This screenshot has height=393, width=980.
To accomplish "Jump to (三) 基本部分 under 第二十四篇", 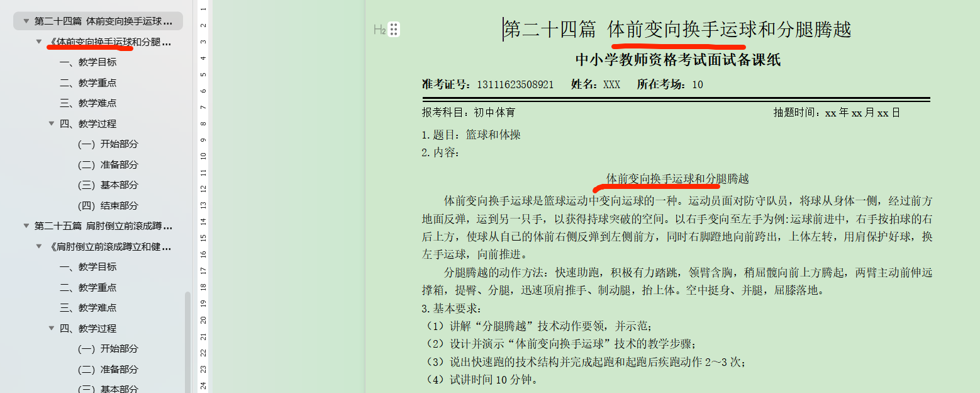I will point(108,185).
